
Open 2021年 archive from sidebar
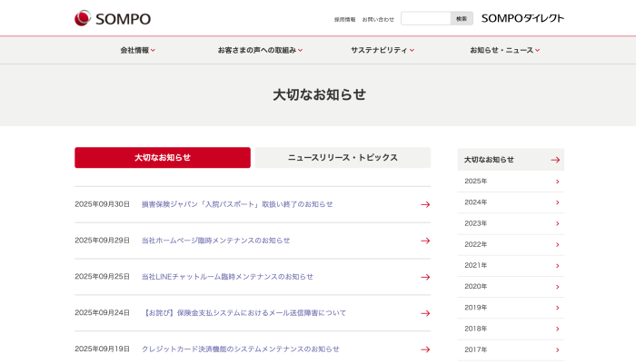[511, 265]
